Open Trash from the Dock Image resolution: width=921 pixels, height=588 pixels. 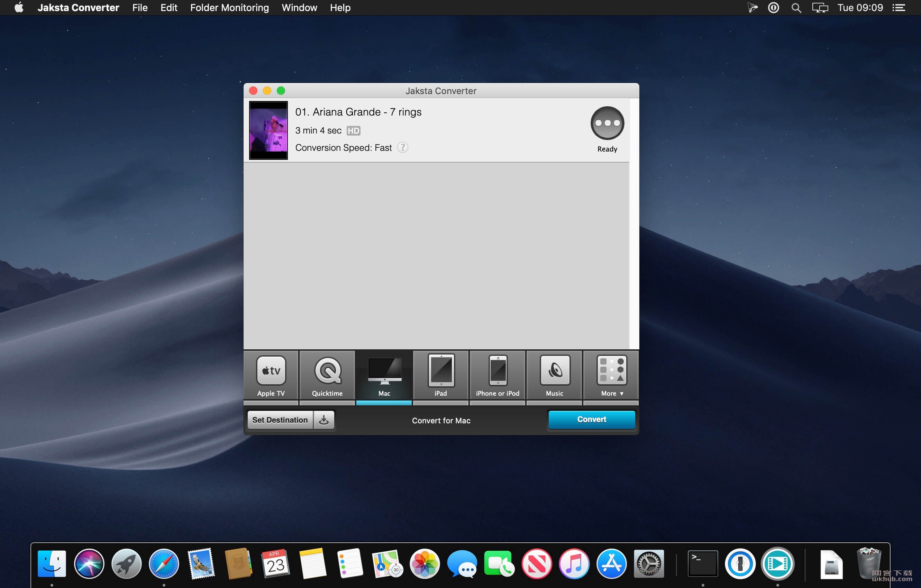pyautogui.click(x=869, y=563)
